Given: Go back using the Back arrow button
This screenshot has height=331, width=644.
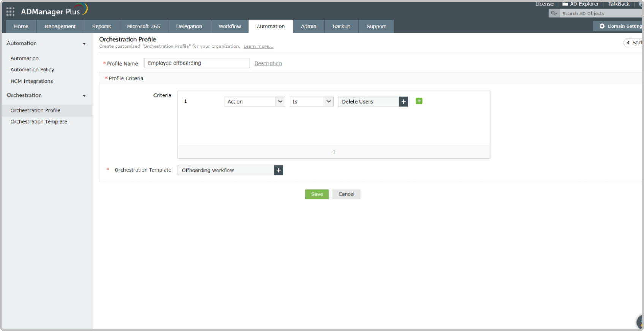Looking at the screenshot, I should (x=633, y=43).
